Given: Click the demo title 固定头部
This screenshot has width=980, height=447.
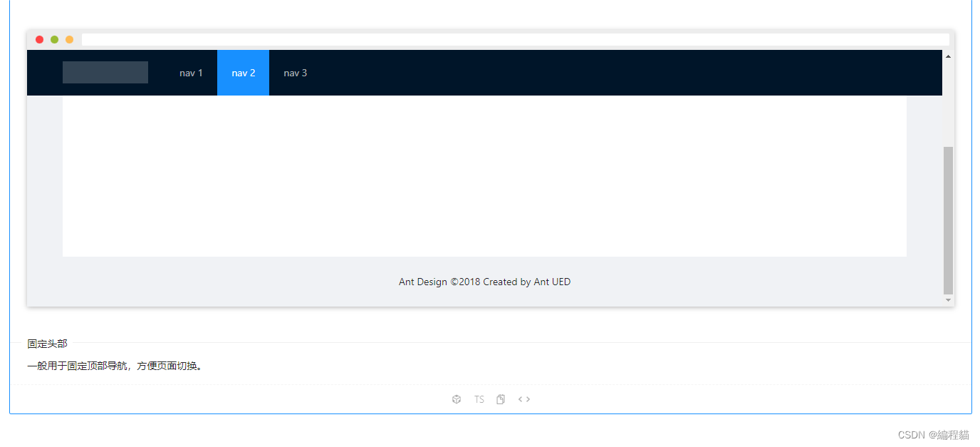Looking at the screenshot, I should [x=48, y=344].
